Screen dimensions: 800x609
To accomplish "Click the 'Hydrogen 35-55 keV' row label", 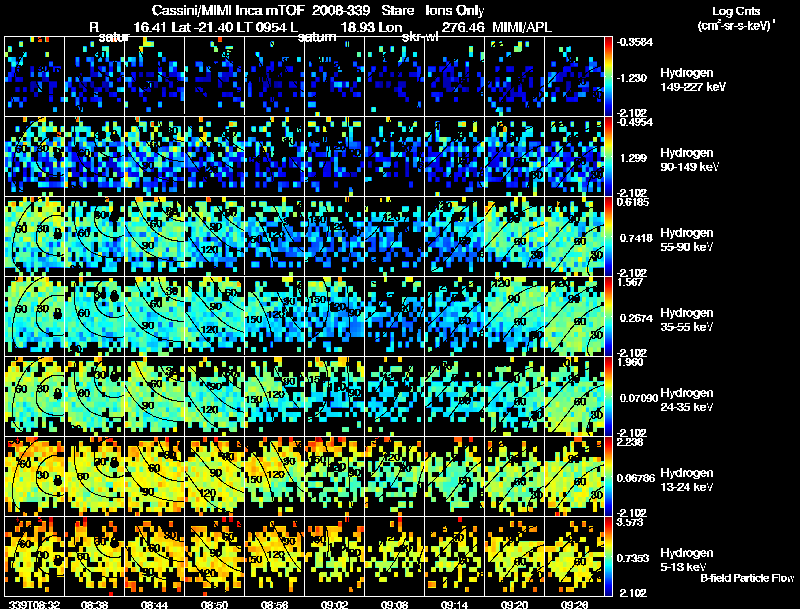I will tap(686, 320).
